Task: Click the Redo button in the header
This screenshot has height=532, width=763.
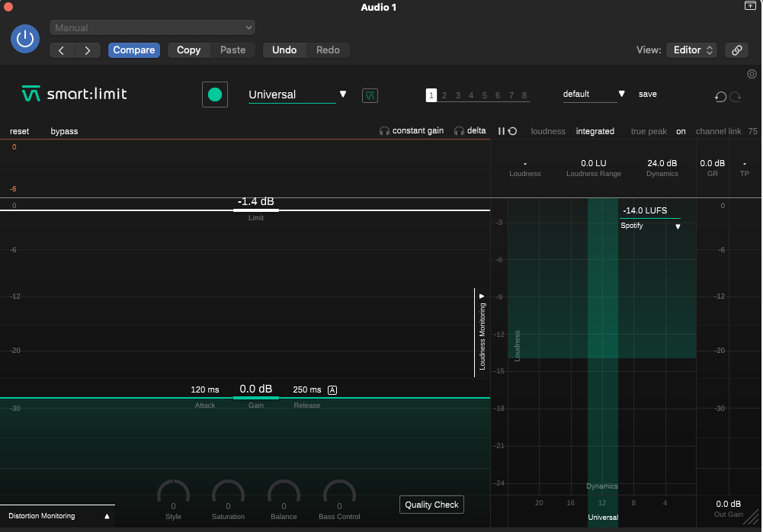Action: point(328,50)
